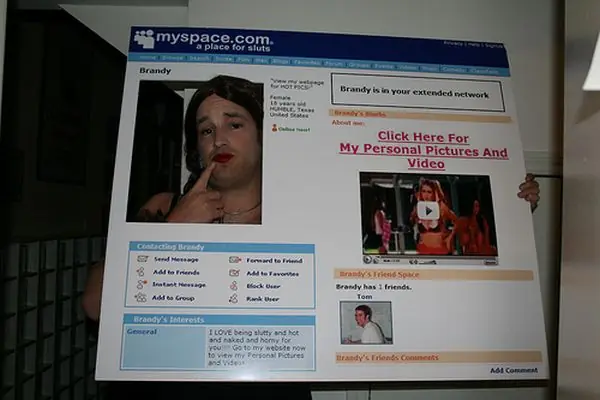Click the Send Message envelope icon
600x400 pixels.
coord(142,259)
